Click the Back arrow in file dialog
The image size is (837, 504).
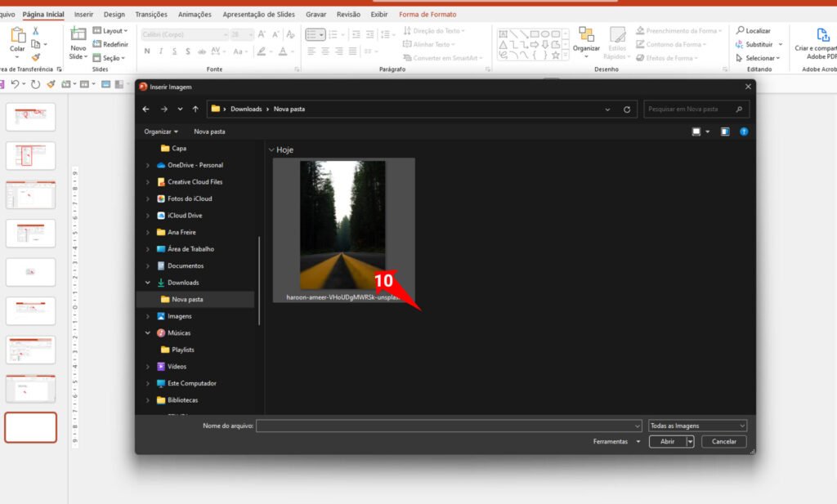(x=146, y=109)
